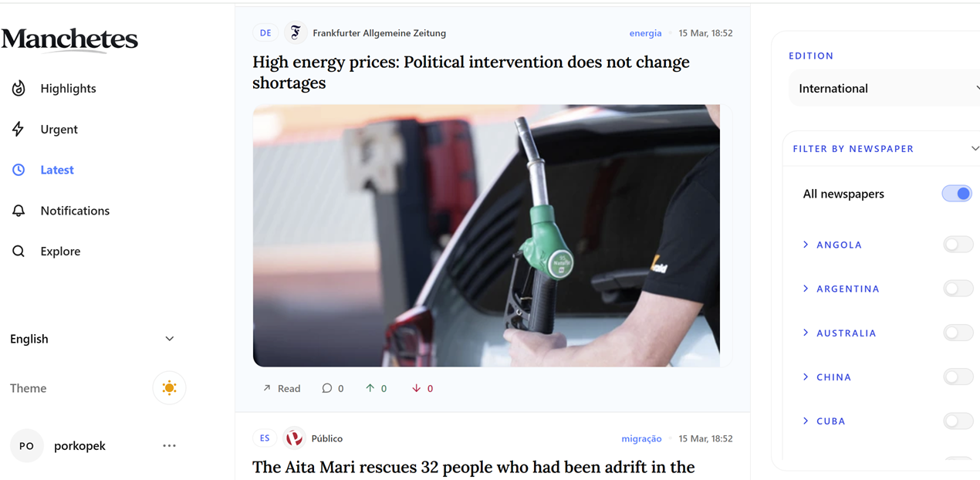This screenshot has height=480, width=980.
Task: Click the Highlights flame icon
Action: tap(19, 88)
